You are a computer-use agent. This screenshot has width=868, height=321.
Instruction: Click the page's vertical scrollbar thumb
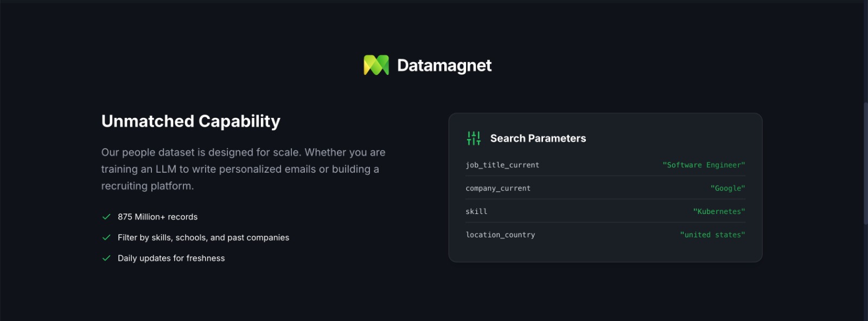pos(865,163)
